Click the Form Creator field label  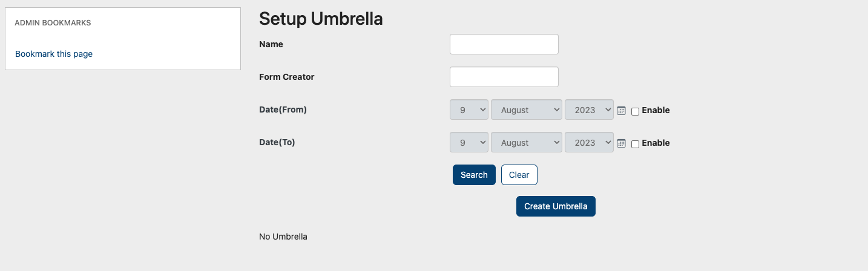[x=287, y=77]
